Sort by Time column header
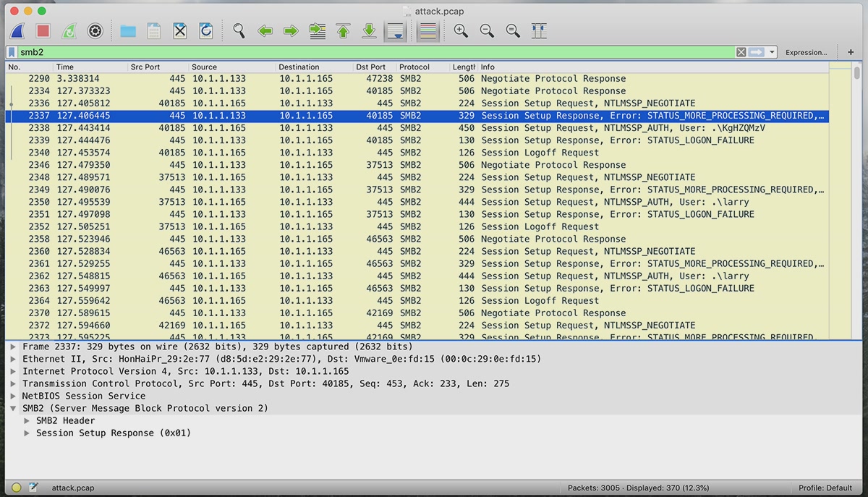This screenshot has height=497, width=868. 90,67
